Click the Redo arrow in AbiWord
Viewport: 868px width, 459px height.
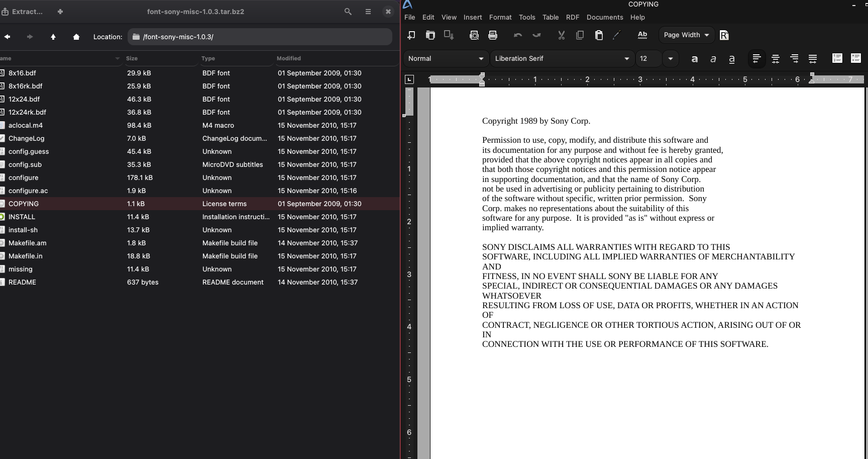click(536, 35)
